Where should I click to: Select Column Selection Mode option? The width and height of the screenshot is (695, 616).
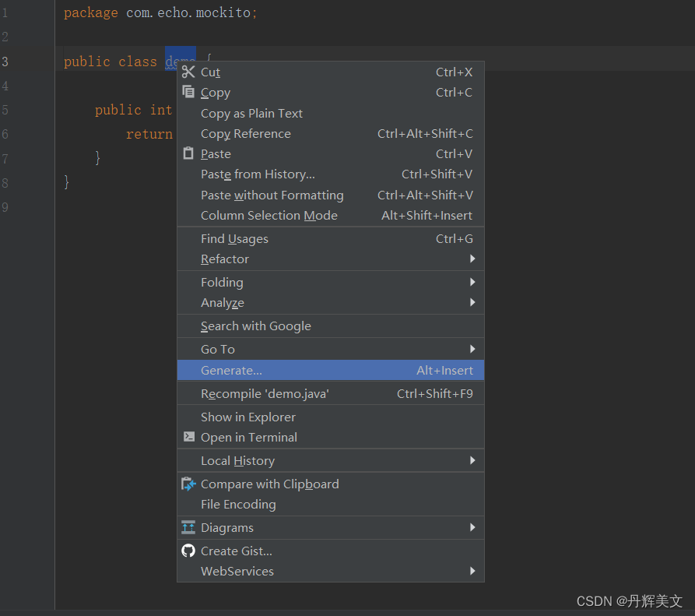click(269, 215)
